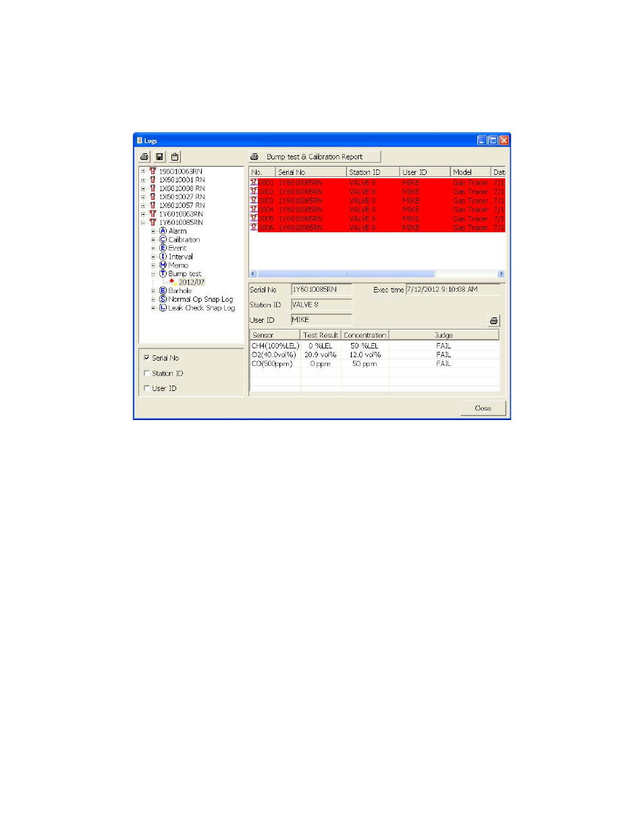644x834 pixels.
Task: Sort by the Model column header
Action: [x=471, y=172]
